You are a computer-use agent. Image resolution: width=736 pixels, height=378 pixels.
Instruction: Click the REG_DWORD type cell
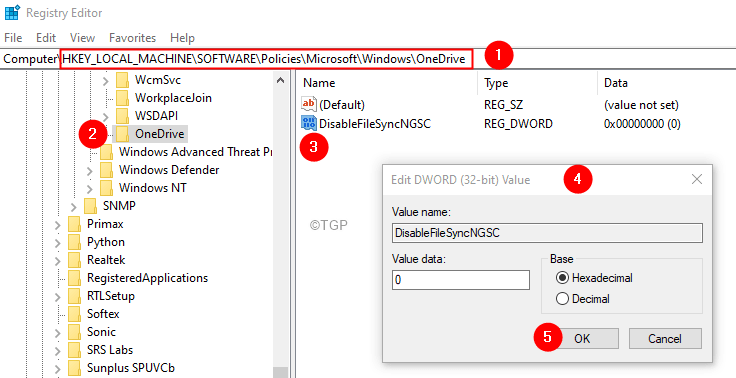coord(518,124)
